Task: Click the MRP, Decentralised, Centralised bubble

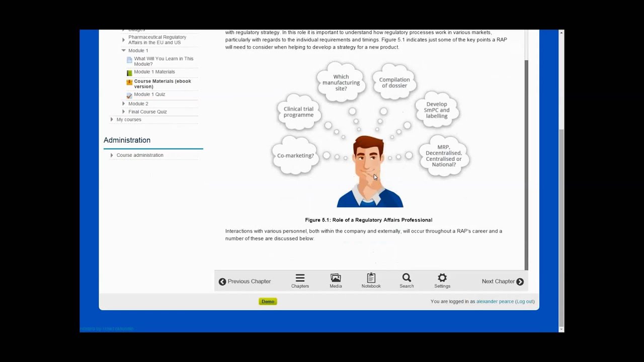Action: (444, 156)
